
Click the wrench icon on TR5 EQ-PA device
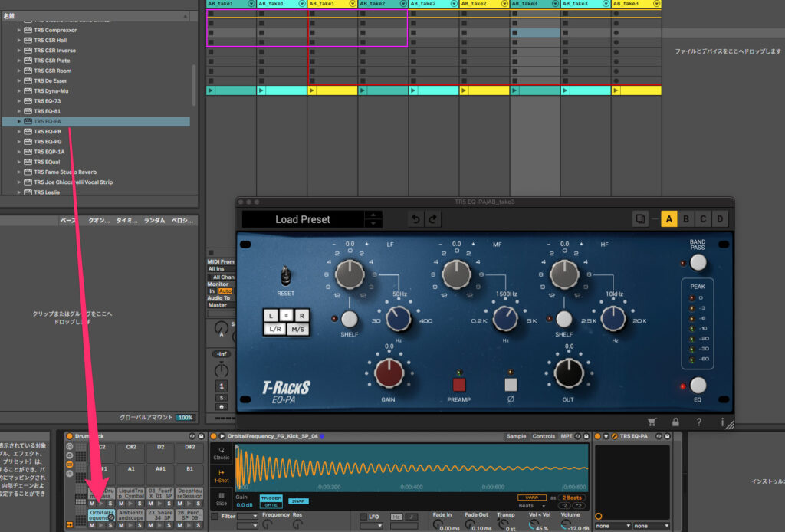tap(614, 436)
